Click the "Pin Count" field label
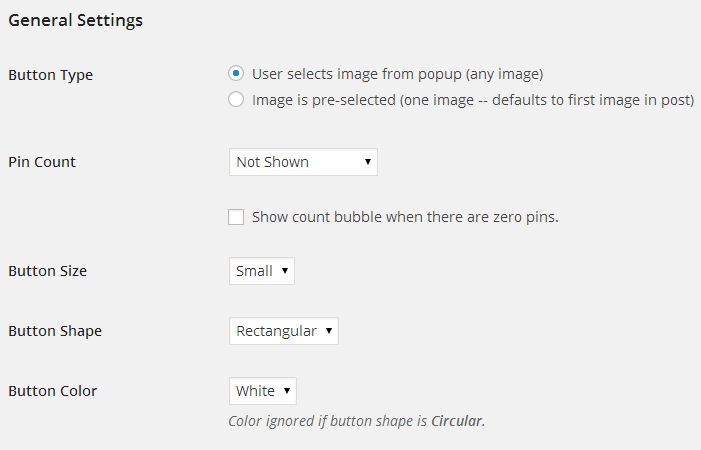701x450 pixels. (42, 162)
